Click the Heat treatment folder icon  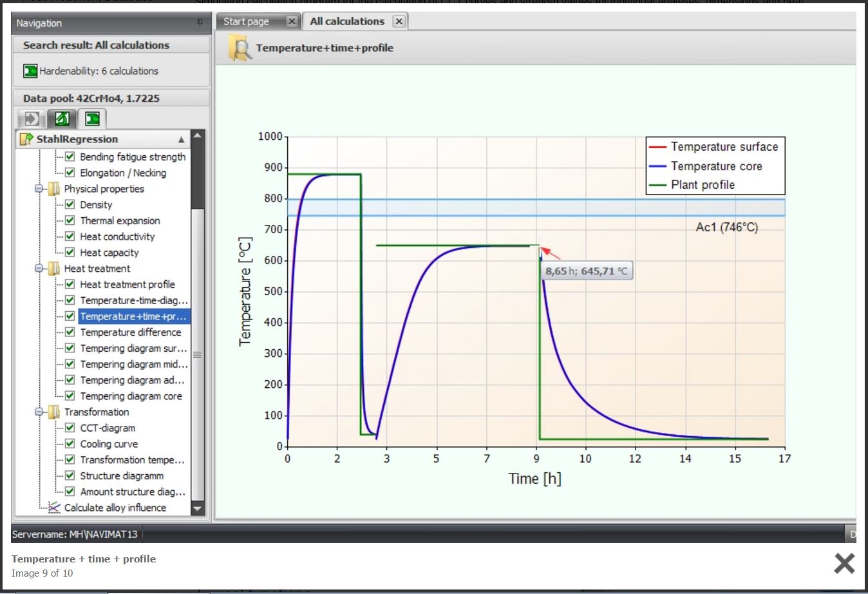click(54, 269)
